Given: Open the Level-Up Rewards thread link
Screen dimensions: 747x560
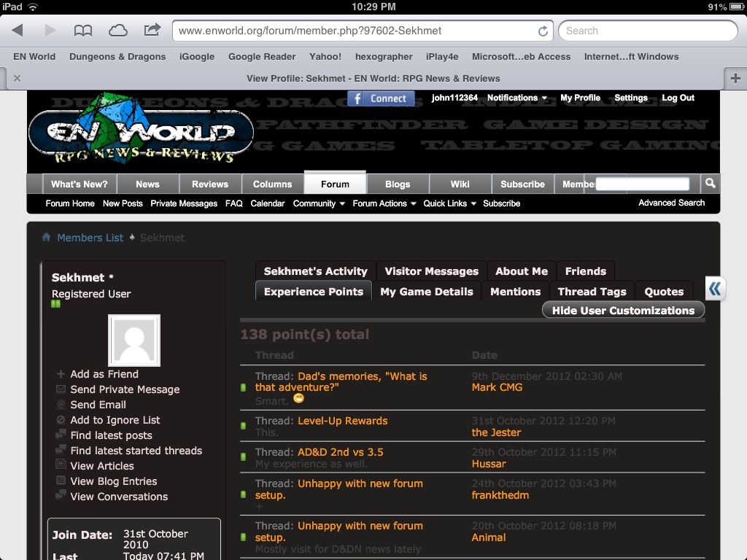Looking at the screenshot, I should pos(343,421).
